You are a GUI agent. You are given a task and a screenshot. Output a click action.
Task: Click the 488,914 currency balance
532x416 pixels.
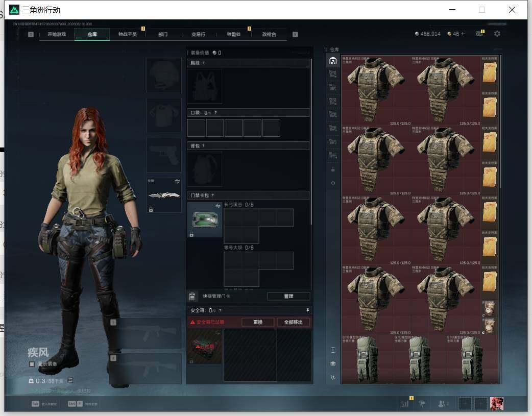pyautogui.click(x=427, y=34)
